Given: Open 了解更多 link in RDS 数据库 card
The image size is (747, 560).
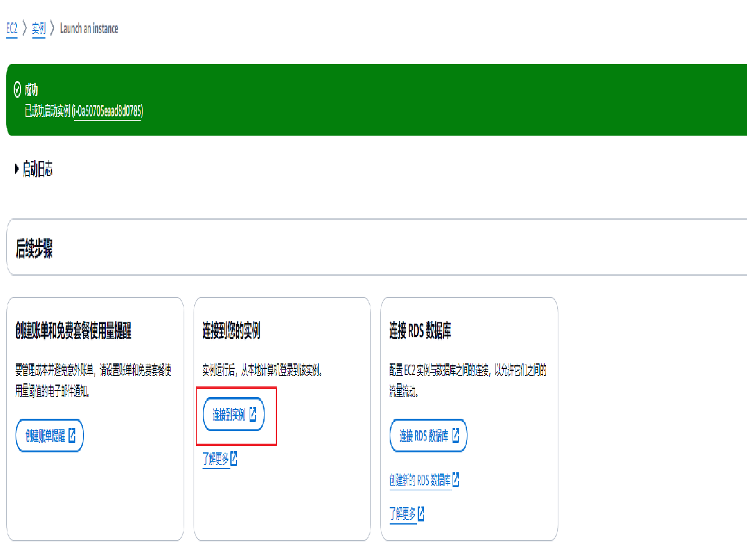Looking at the screenshot, I should tap(403, 515).
